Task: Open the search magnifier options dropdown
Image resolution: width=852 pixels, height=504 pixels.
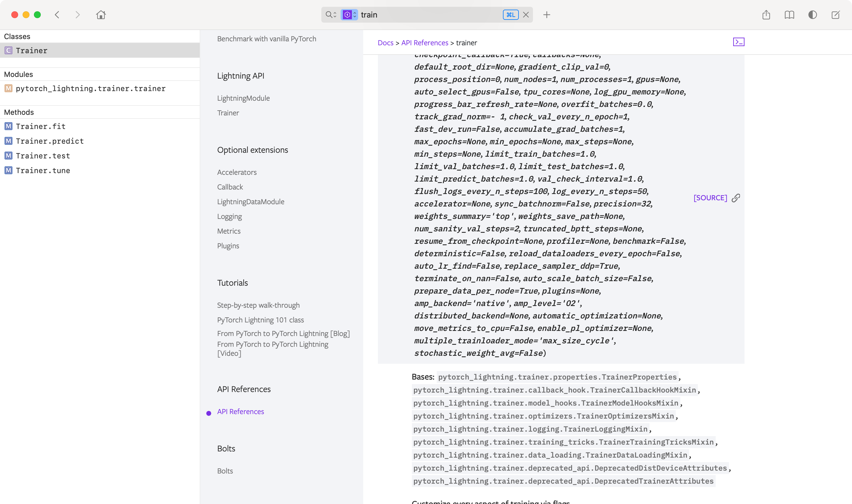Action: click(x=331, y=15)
